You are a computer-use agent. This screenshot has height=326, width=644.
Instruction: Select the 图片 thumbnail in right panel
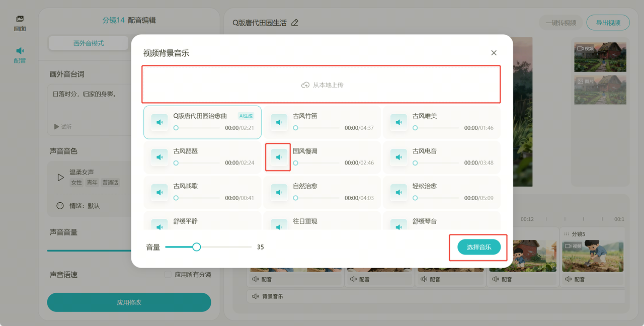pos(600,90)
